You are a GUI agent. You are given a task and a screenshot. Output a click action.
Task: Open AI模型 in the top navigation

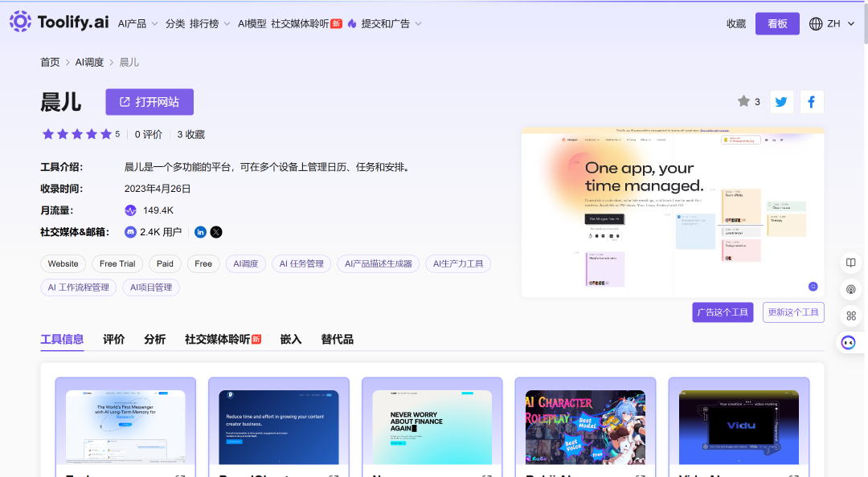252,24
